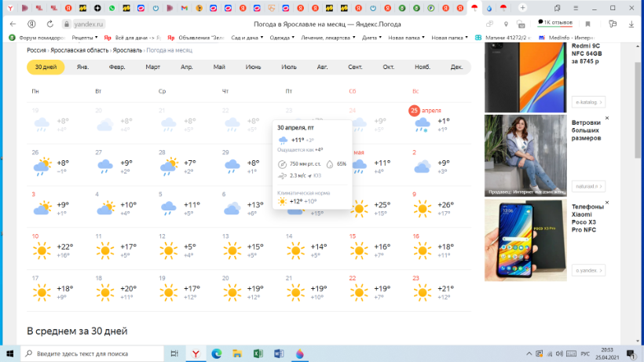Launch Microsoft Edge from the taskbar
Viewport: 644px width, 362px height.
tap(217, 353)
